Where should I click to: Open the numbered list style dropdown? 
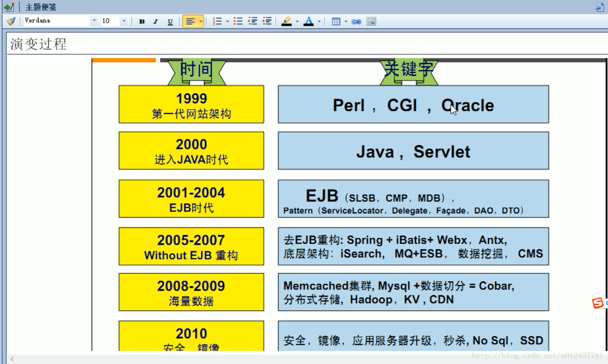[228, 21]
